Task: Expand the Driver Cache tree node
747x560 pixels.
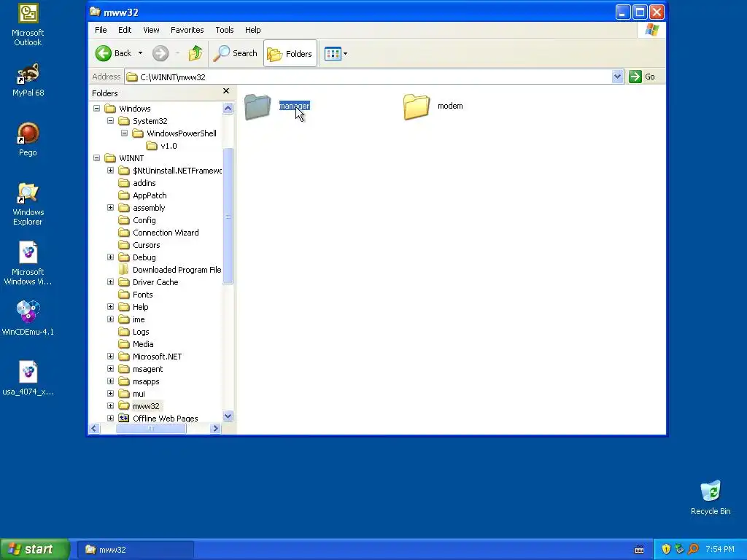Action: click(111, 282)
